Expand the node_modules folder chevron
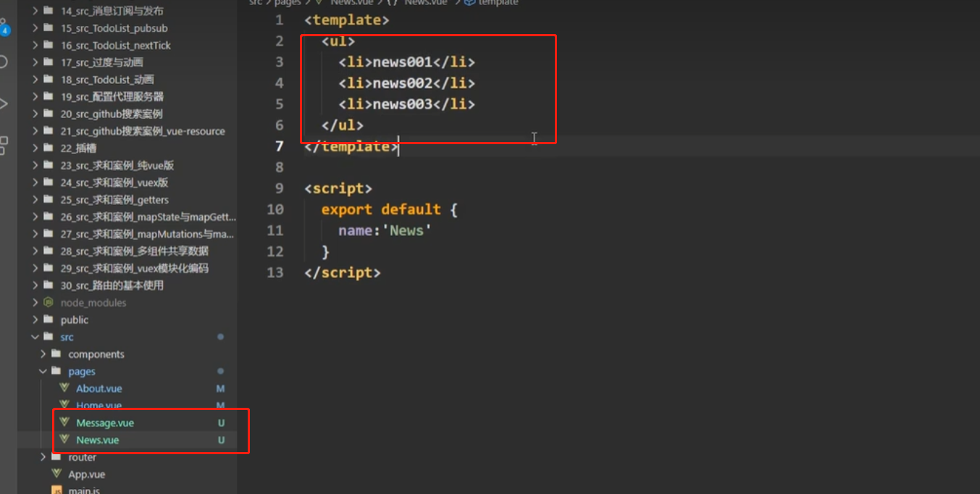The height and width of the screenshot is (494, 980). 35,303
